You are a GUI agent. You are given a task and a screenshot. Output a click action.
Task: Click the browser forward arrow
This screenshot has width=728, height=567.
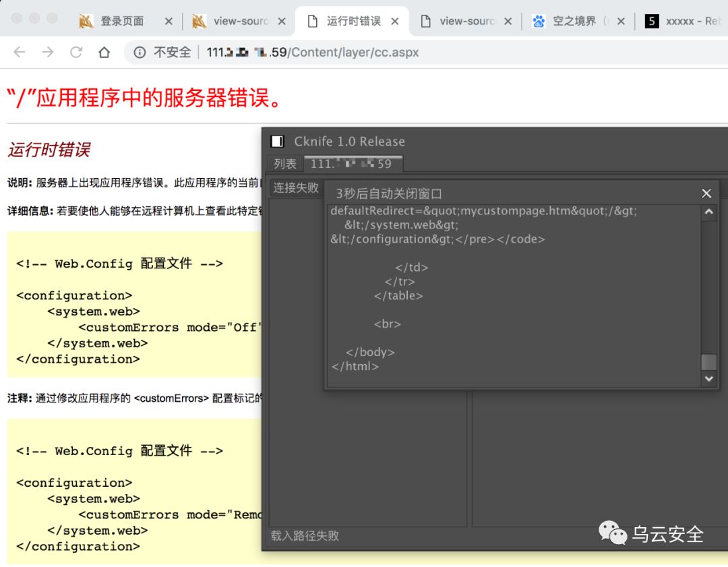[x=47, y=52]
